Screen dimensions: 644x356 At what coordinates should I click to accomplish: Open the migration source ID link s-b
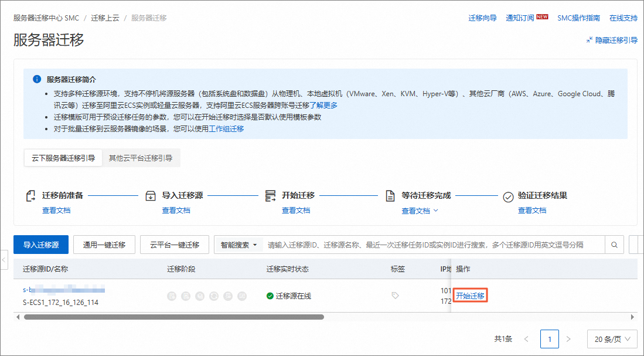point(64,290)
